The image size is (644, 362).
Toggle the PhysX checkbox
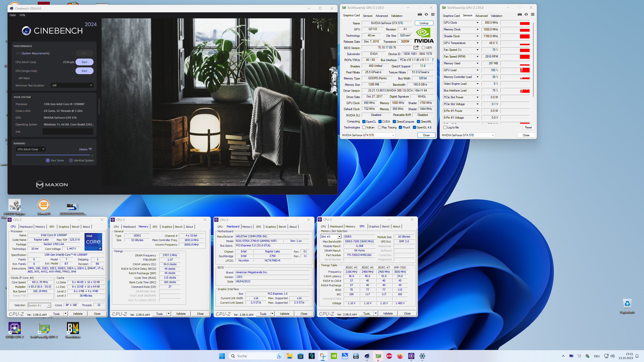pos(400,127)
